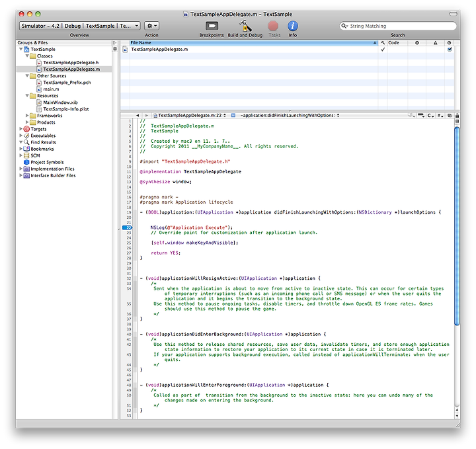Sort by the File Name column header
This screenshot has height=449, width=476.
pyautogui.click(x=253, y=43)
